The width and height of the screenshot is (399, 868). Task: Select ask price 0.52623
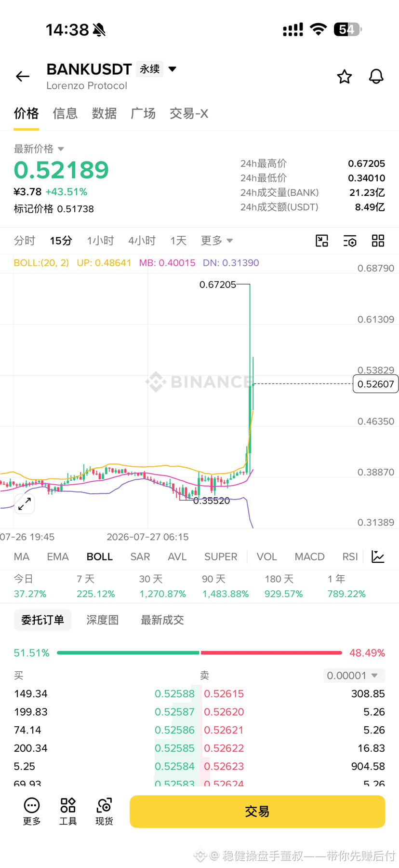click(x=224, y=766)
